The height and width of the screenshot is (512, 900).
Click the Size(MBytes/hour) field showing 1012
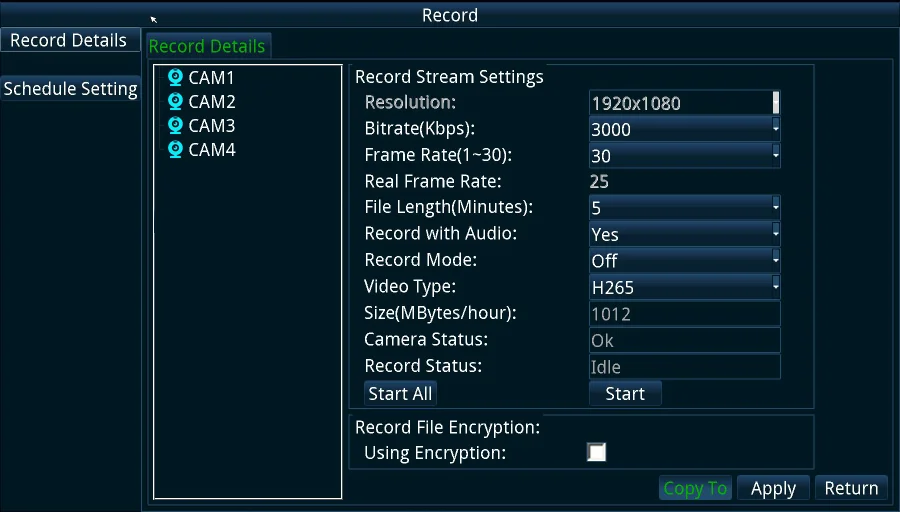pyautogui.click(x=684, y=314)
